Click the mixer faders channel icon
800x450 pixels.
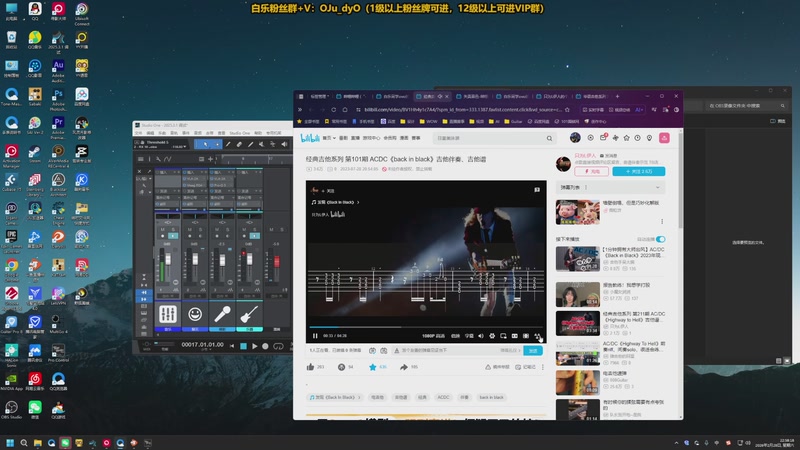tap(168, 314)
